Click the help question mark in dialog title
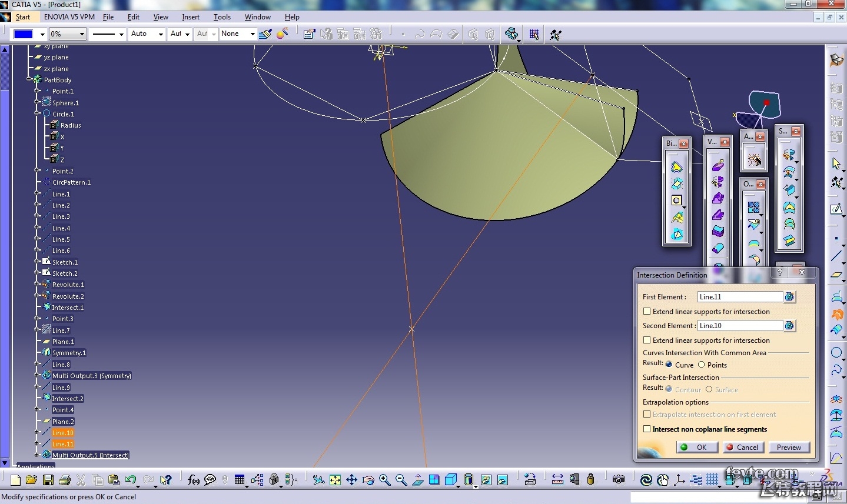The image size is (847, 504). (x=780, y=273)
